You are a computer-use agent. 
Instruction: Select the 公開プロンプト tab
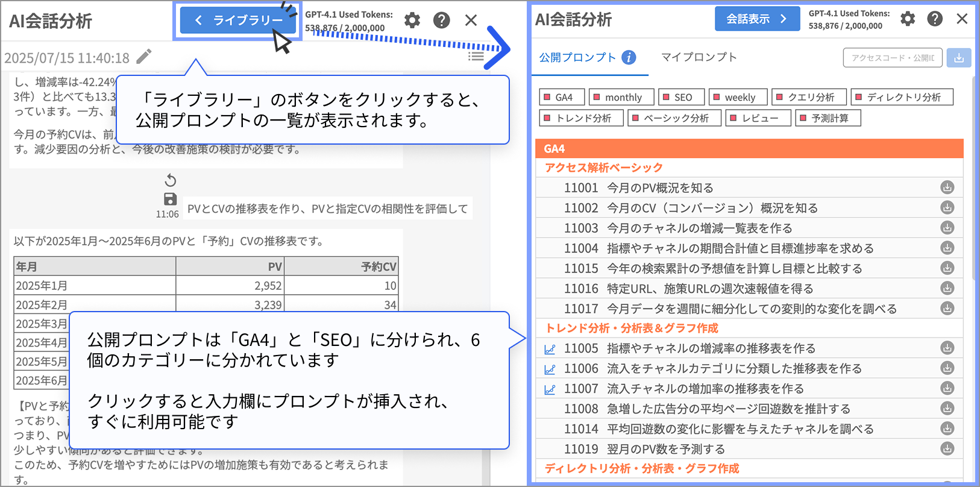click(x=577, y=57)
